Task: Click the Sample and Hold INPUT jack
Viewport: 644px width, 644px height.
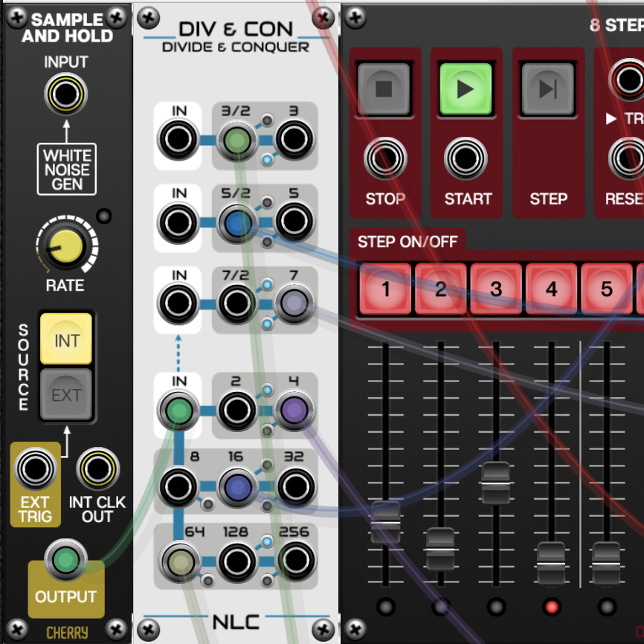Action: (65, 94)
